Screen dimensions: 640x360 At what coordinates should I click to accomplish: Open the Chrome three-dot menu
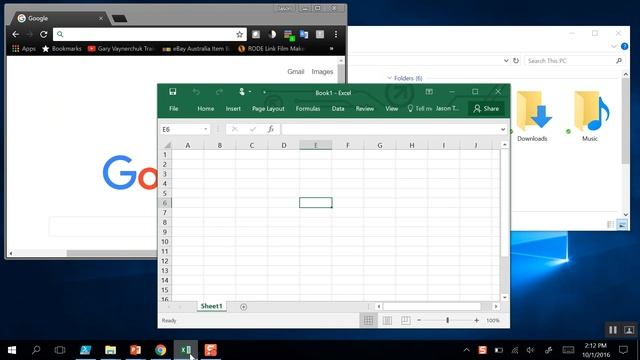336,34
